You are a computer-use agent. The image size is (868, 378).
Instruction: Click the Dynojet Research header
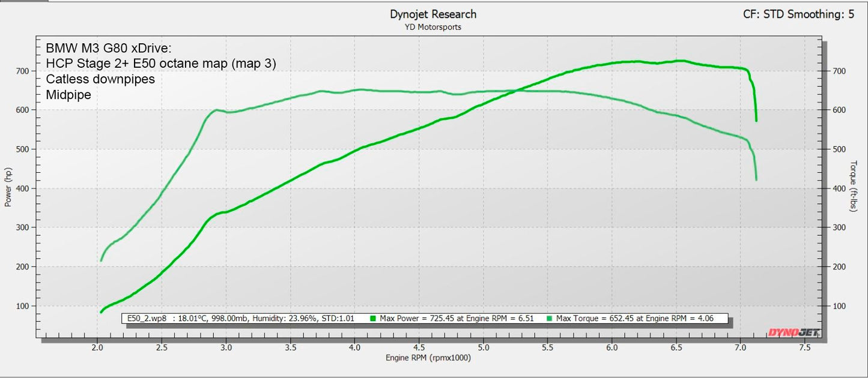click(433, 14)
